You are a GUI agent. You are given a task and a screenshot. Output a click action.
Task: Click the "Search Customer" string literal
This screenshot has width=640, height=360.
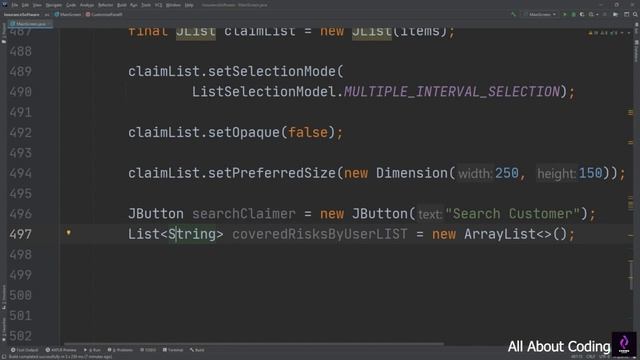[513, 214]
